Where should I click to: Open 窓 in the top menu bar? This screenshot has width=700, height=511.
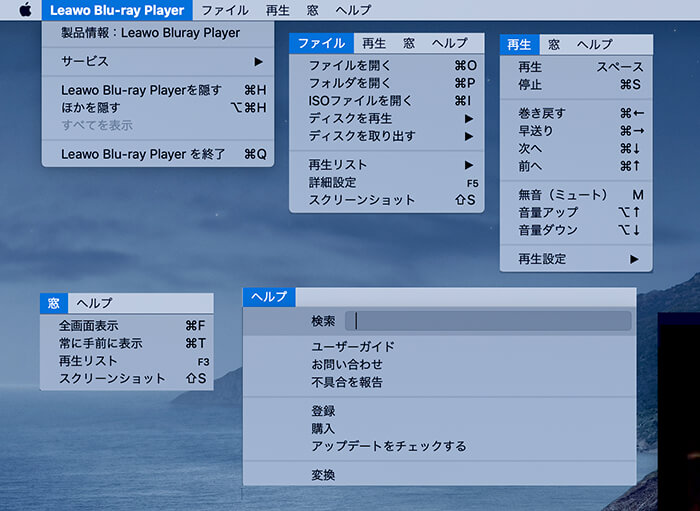[x=313, y=10]
